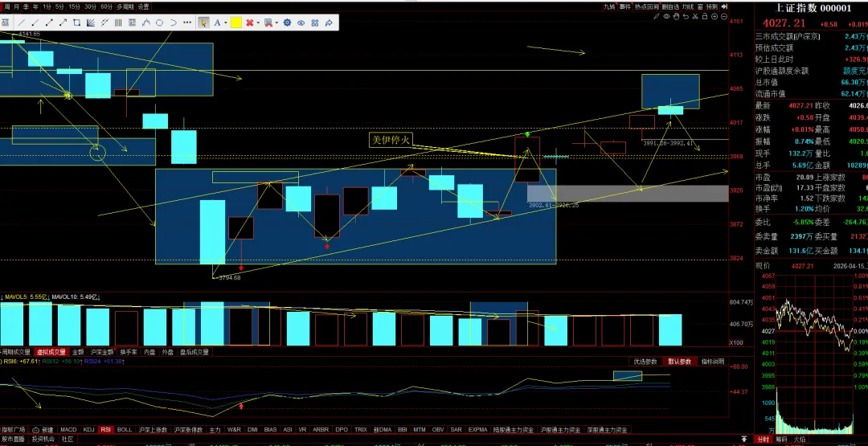Click 预测 forecast button
868x446 pixels.
point(712,6)
